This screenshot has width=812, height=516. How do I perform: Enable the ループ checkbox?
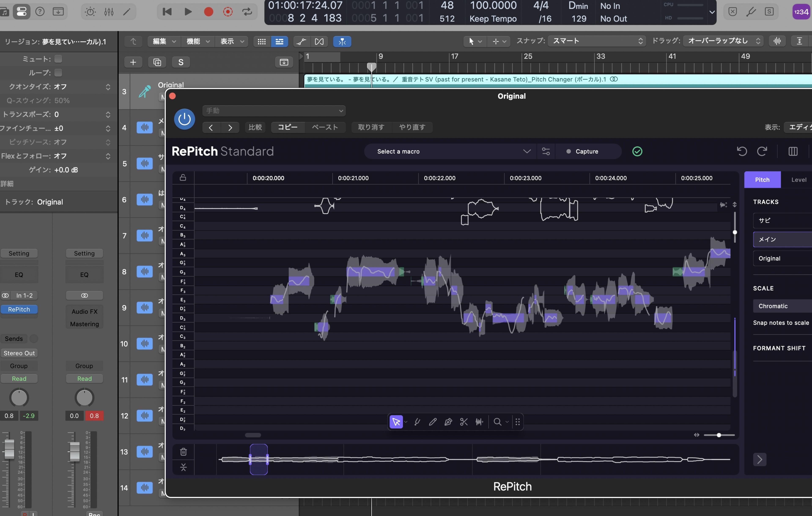click(x=58, y=73)
